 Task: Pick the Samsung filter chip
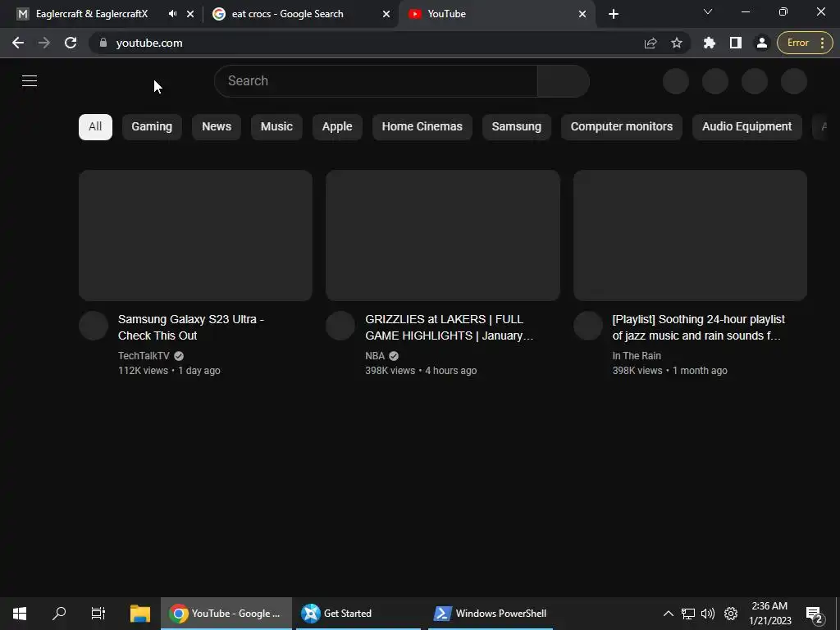coord(517,127)
